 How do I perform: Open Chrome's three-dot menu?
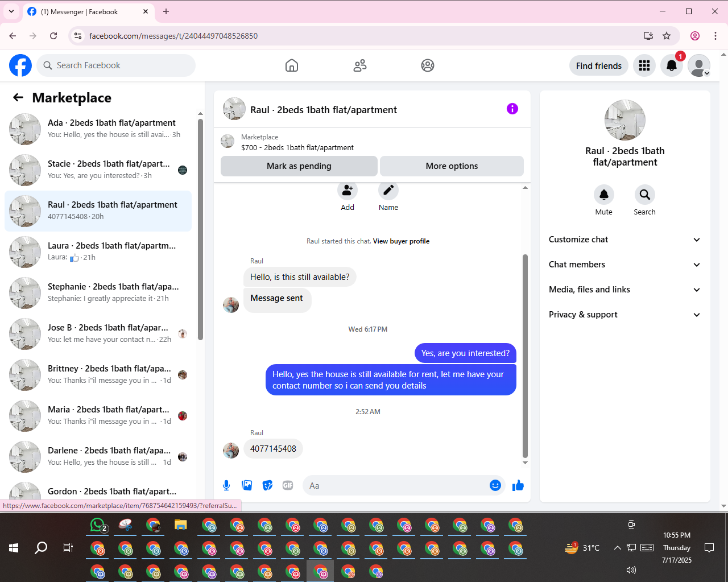(x=715, y=36)
